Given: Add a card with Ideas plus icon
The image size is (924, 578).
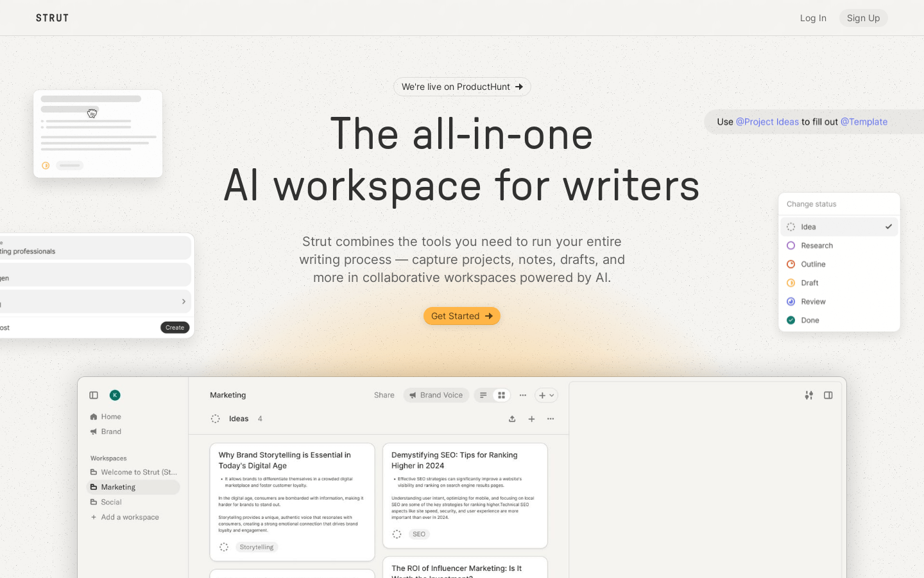Looking at the screenshot, I should [531, 419].
